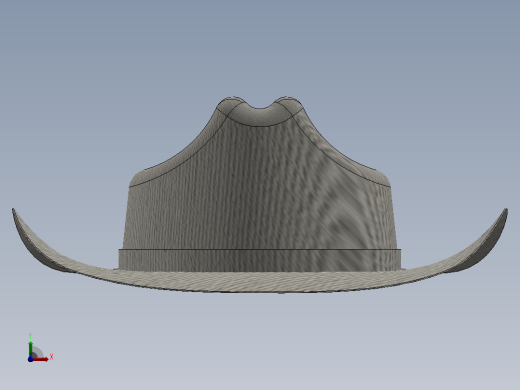Select the crease dent atop the crown
Viewport: 520px width, 390px height.
[260, 113]
